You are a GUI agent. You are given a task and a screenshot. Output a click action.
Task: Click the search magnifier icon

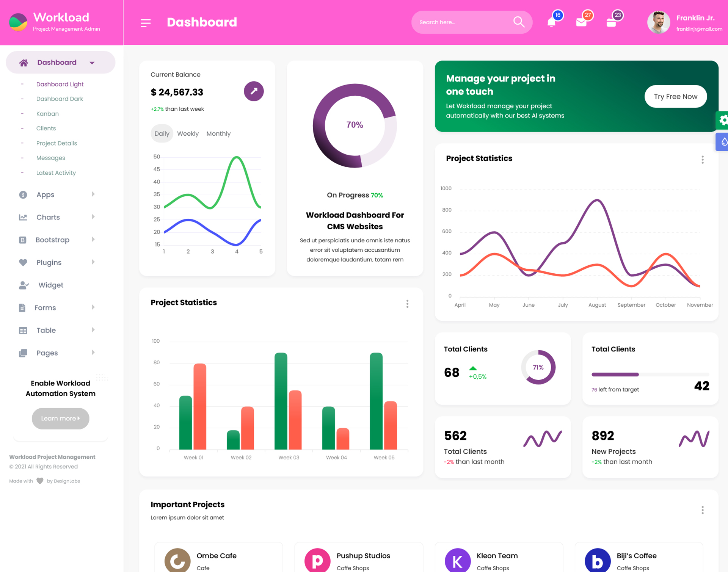pyautogui.click(x=519, y=22)
